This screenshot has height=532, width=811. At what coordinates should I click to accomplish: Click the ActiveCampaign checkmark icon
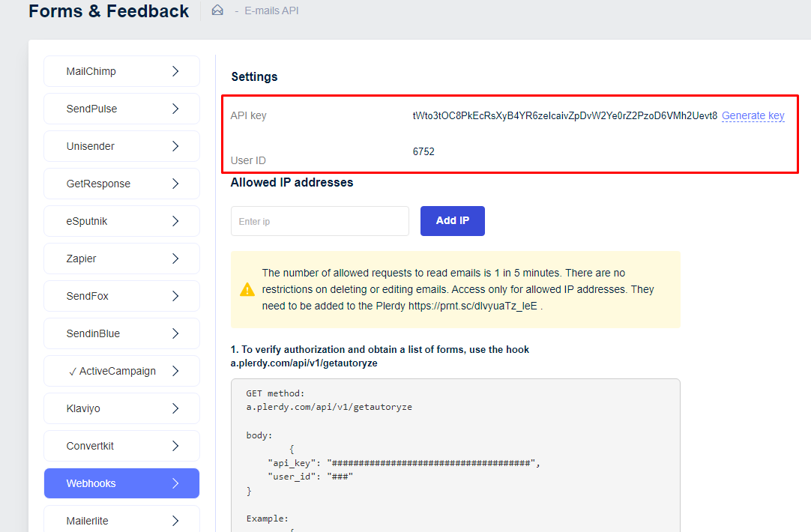(73, 371)
